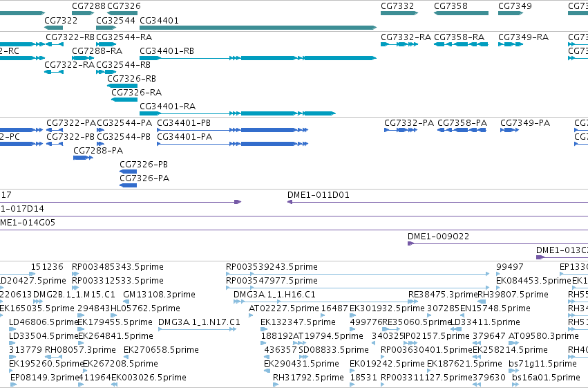The height and width of the screenshot is (388, 588).
Task: Click transcript CG7358-RA
Action: (x=461, y=44)
